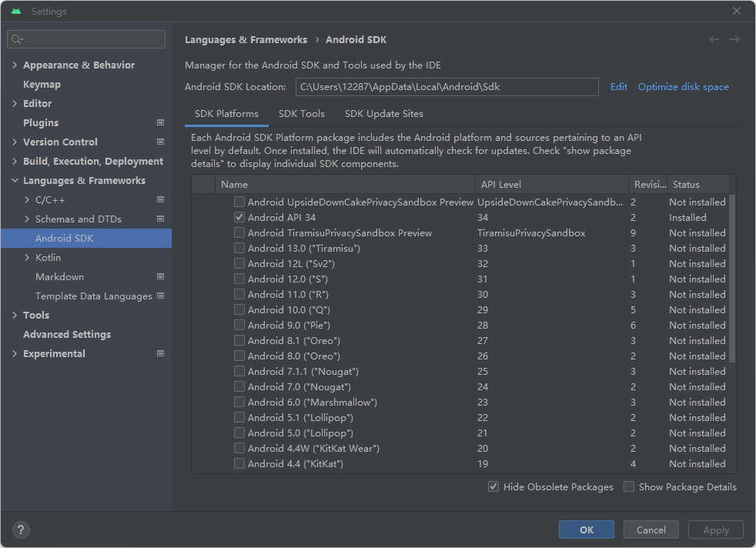756x548 pixels.
Task: Switch to SDK Tools tab
Action: click(x=302, y=114)
